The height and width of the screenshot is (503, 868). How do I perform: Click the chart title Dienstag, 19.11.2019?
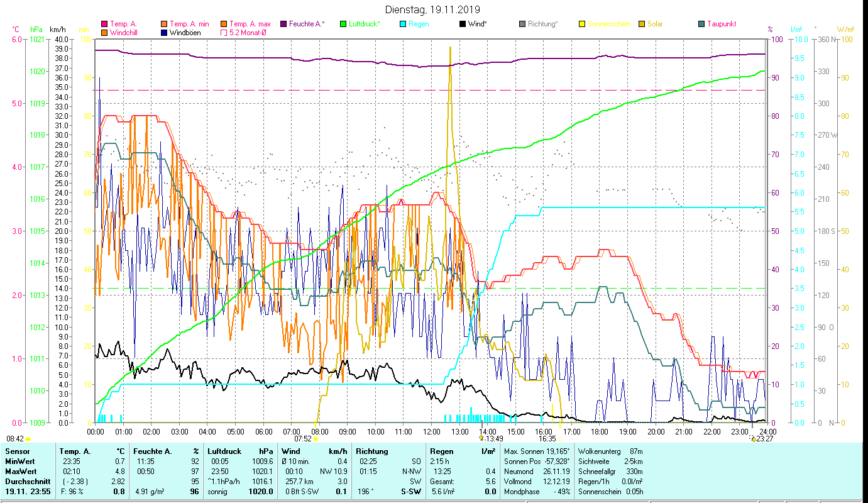(432, 9)
